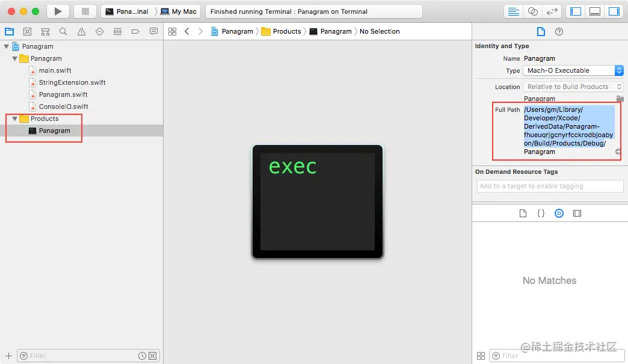Click the choose location folder icon
The height and width of the screenshot is (364, 628).
pos(620,99)
